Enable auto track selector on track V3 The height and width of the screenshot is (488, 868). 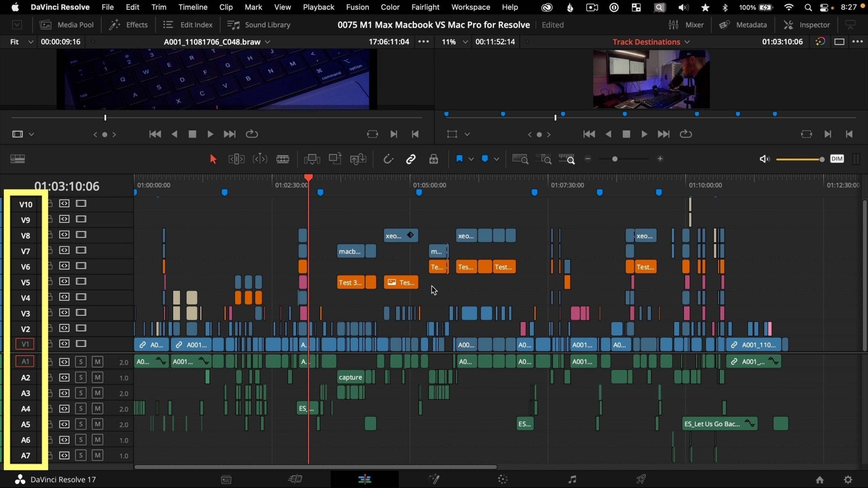pos(64,313)
